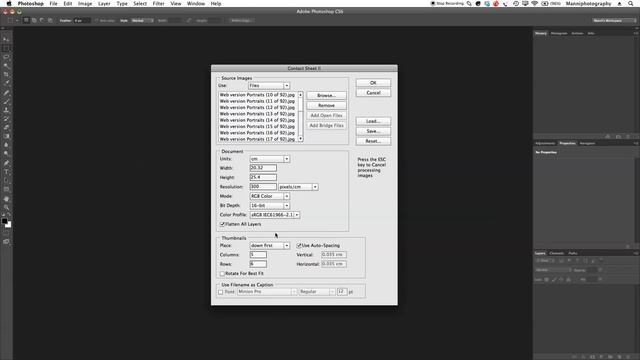This screenshot has height=360, width=640.
Task: Click Cancel in Contact Sheet II dialog
Action: pos(373,93)
